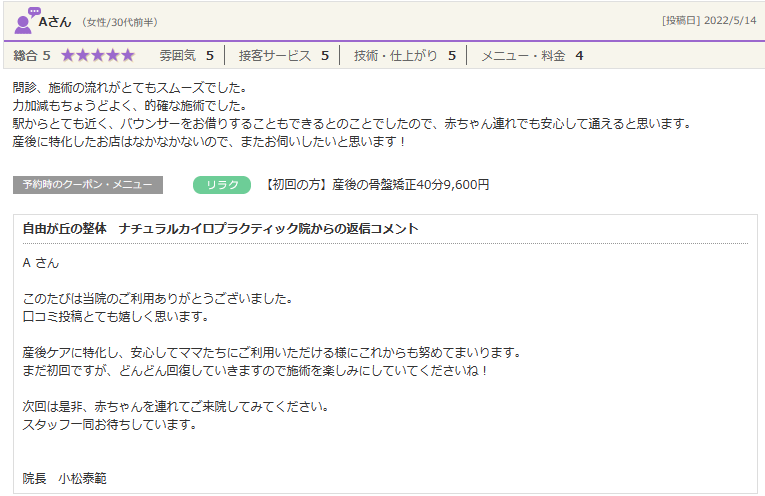Viewport: 765px width, 496px height.
Task: Click the 総合 5 overall score
Action: click(32, 56)
